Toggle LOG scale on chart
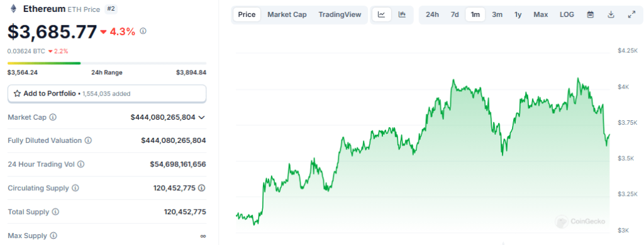 (x=567, y=14)
